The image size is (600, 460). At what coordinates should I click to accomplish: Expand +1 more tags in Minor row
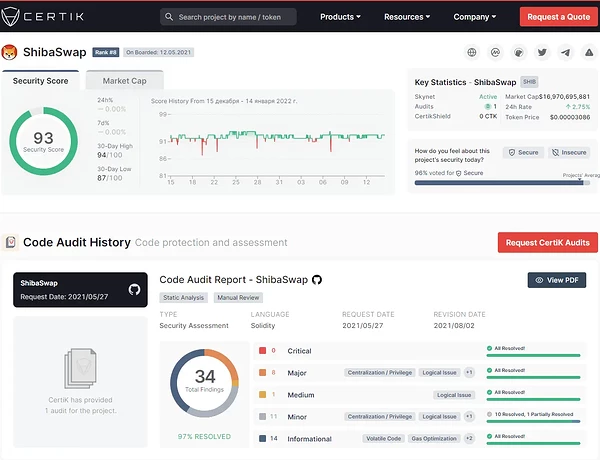click(x=469, y=416)
